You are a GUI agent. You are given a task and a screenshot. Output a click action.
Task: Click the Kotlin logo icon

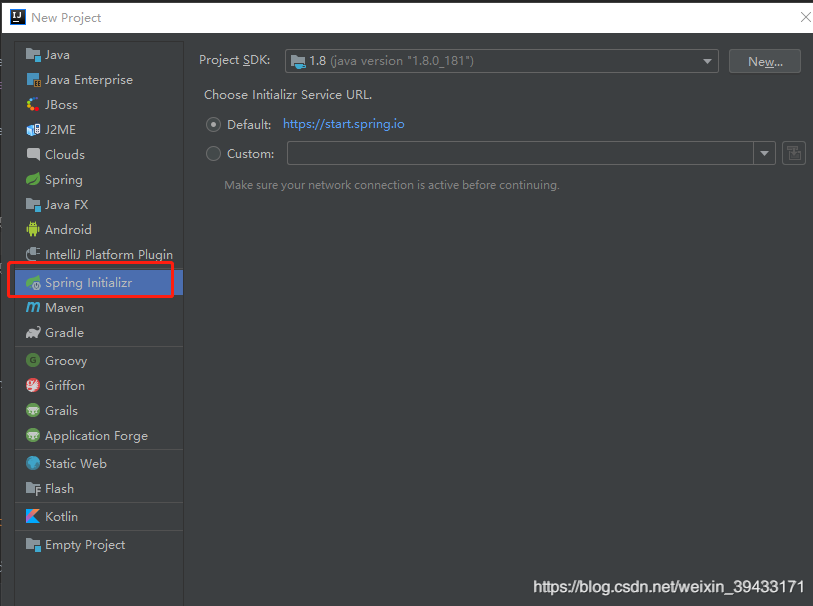click(33, 516)
